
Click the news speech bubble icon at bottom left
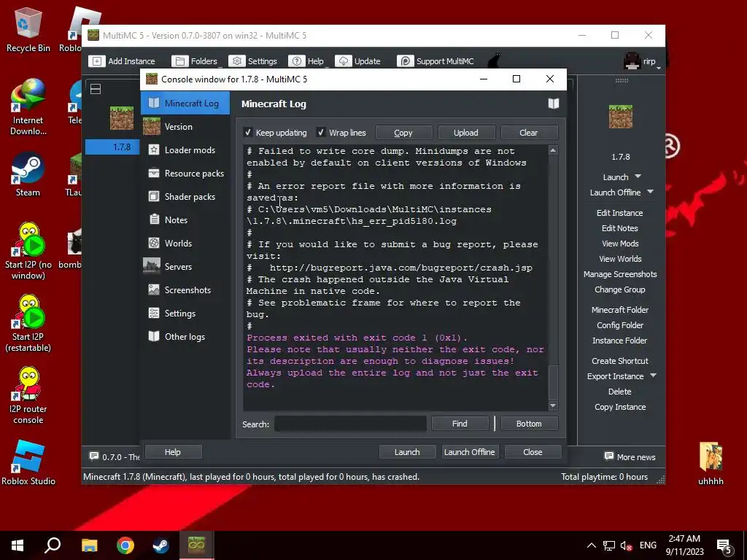pyautogui.click(x=94, y=456)
